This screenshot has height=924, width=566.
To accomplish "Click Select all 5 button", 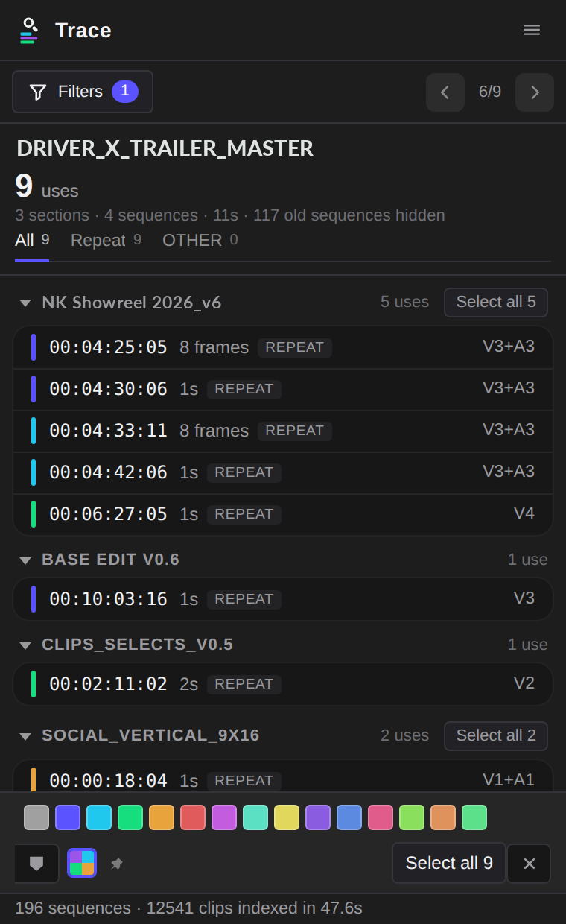I will pos(496,303).
